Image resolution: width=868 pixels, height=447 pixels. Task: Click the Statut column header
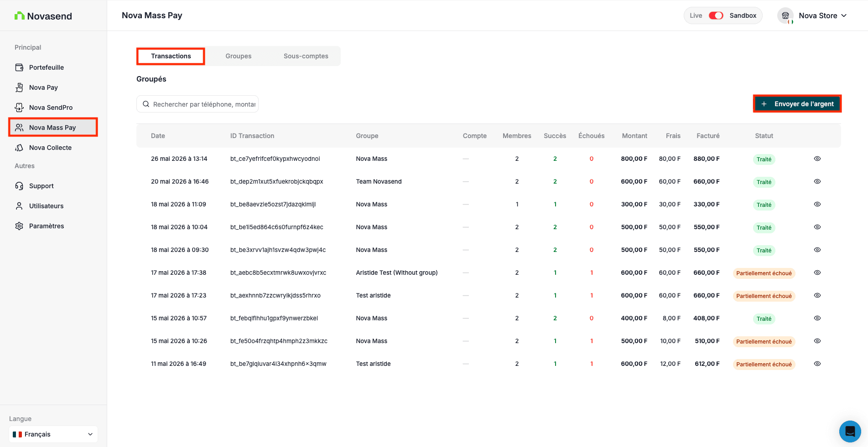point(764,136)
